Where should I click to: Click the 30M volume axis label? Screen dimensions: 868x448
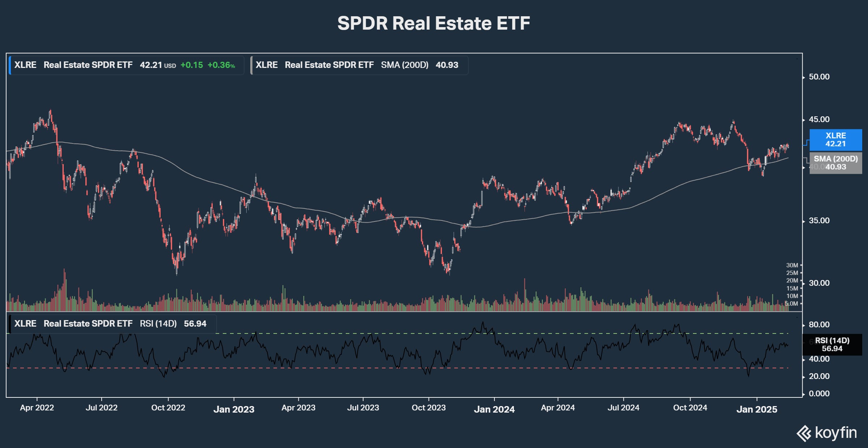[792, 265]
